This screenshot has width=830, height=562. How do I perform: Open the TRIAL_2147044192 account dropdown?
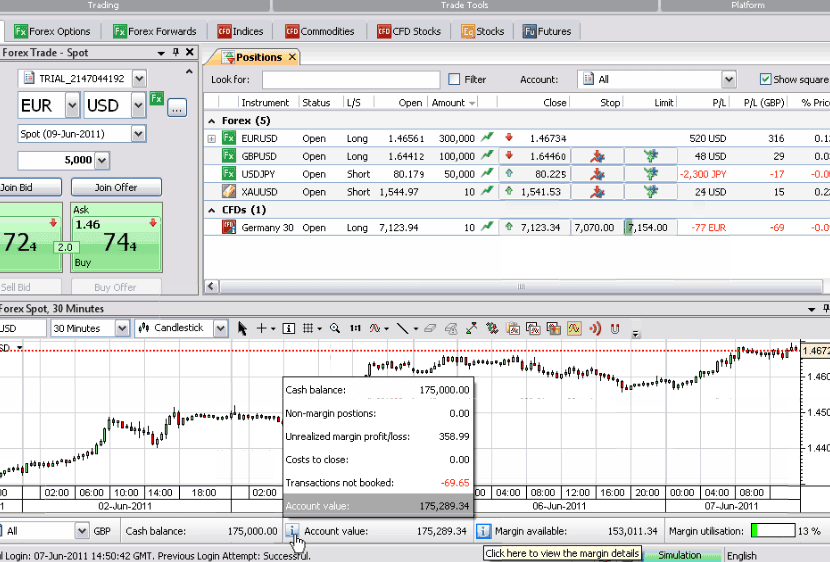tap(139, 79)
